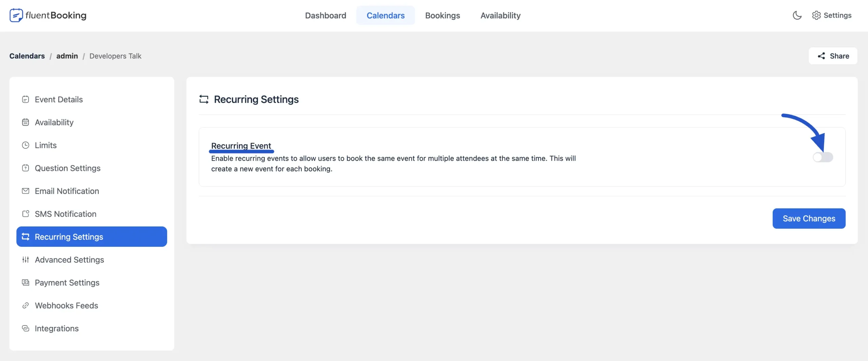Switch to the Dashboard tab
This screenshot has width=868, height=361.
click(x=325, y=15)
